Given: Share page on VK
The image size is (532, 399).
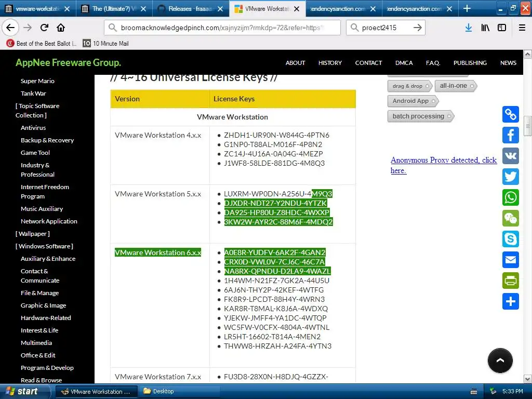Looking at the screenshot, I should (x=510, y=156).
